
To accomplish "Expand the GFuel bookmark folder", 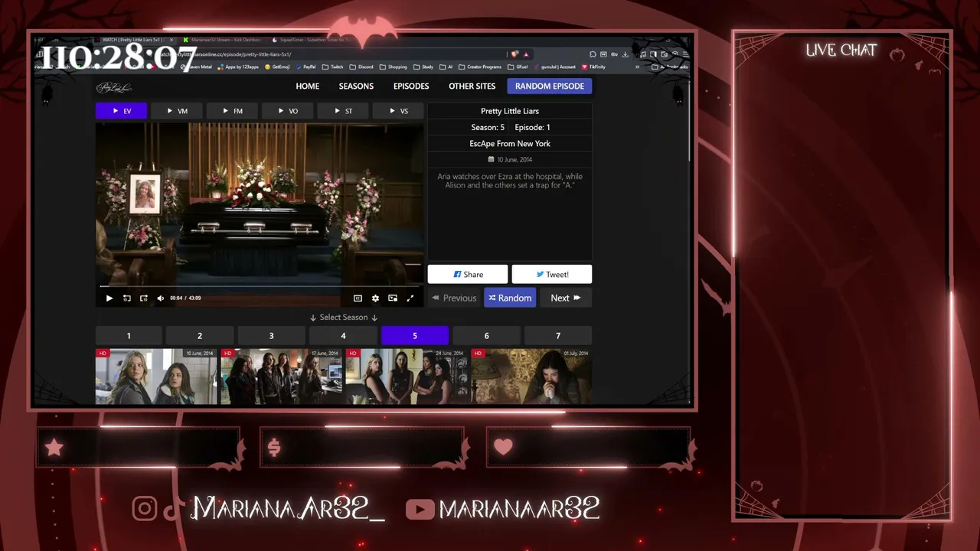I will coord(518,67).
